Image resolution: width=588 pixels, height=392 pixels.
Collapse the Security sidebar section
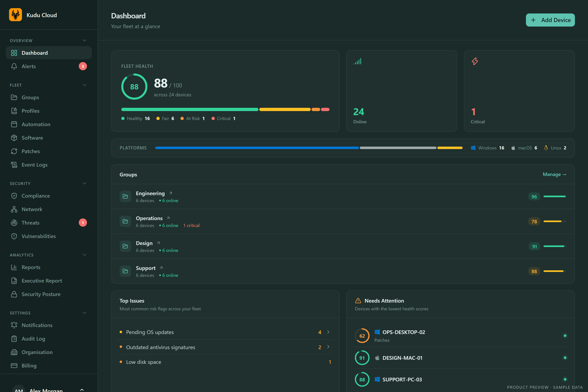click(85, 184)
